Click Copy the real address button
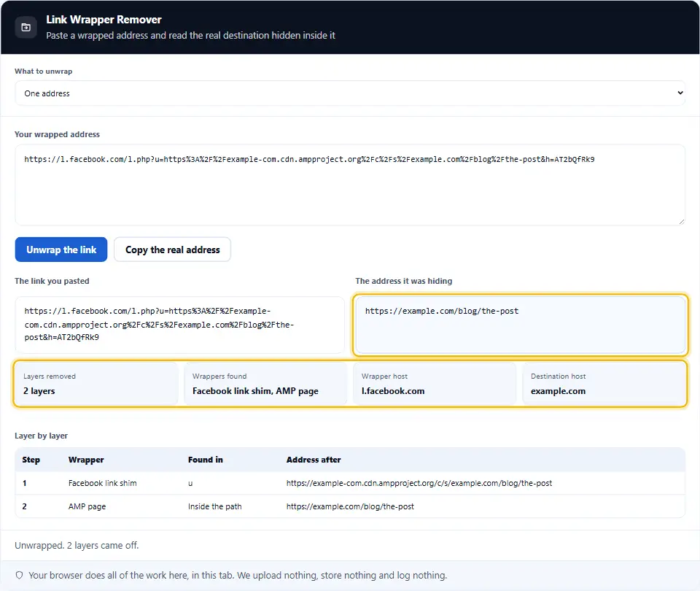This screenshot has width=700, height=591. coord(172,250)
